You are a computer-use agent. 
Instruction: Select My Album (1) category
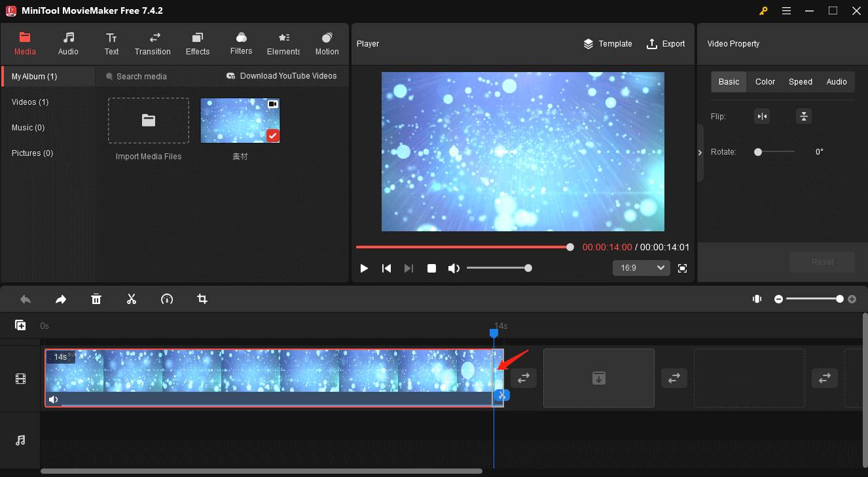[49, 77]
